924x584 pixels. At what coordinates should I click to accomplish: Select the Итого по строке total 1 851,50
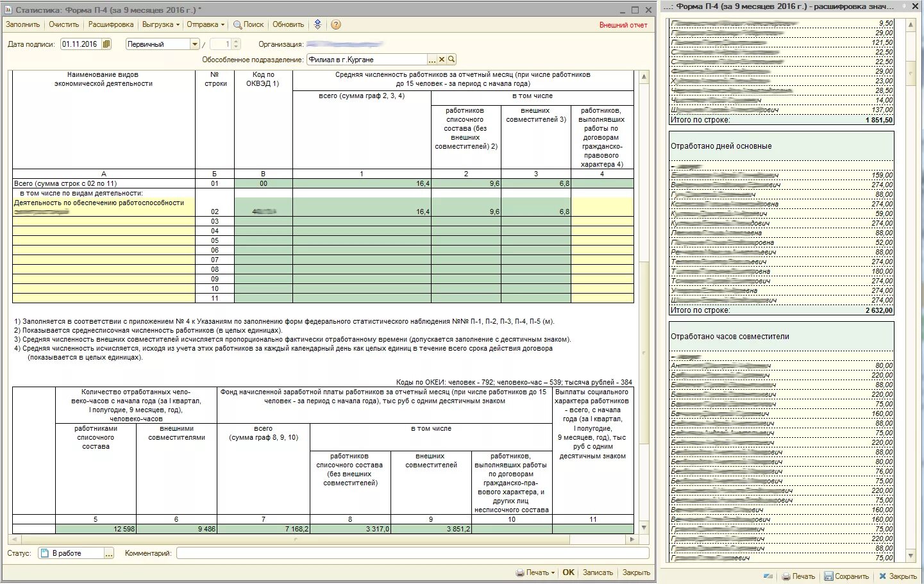point(878,120)
